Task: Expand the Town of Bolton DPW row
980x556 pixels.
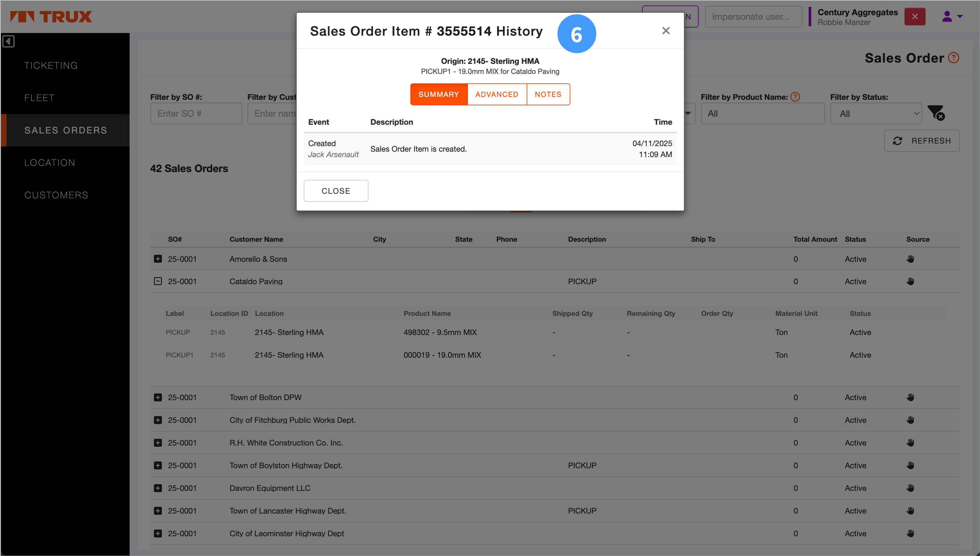Action: tap(158, 398)
